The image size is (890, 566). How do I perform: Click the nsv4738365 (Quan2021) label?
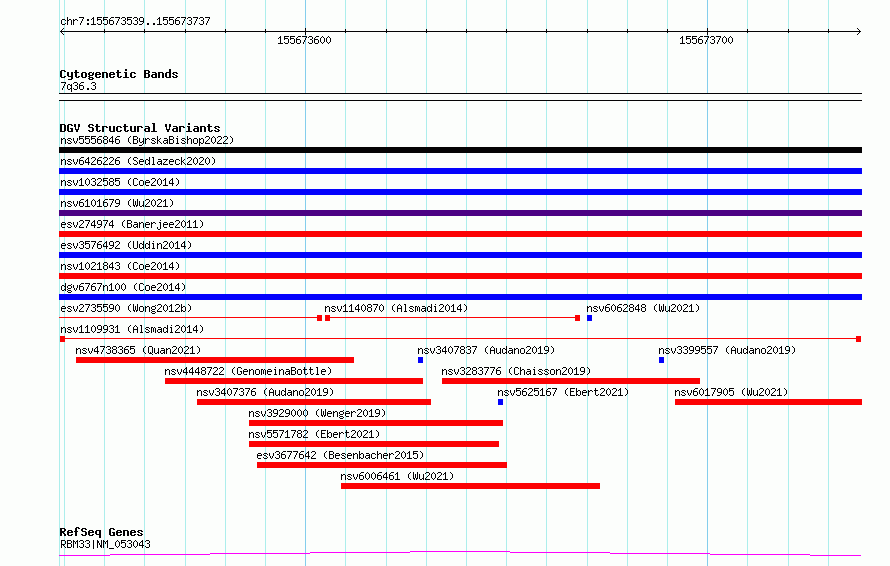point(138,350)
